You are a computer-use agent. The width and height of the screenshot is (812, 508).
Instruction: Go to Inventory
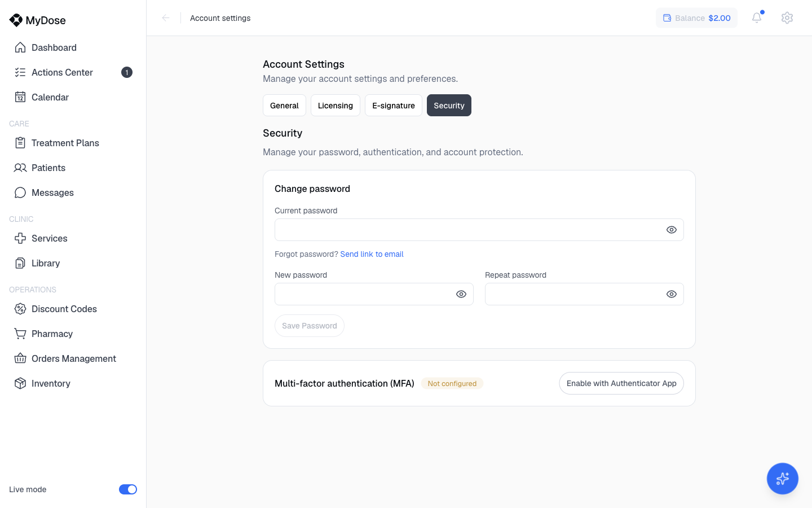[x=73, y=383]
